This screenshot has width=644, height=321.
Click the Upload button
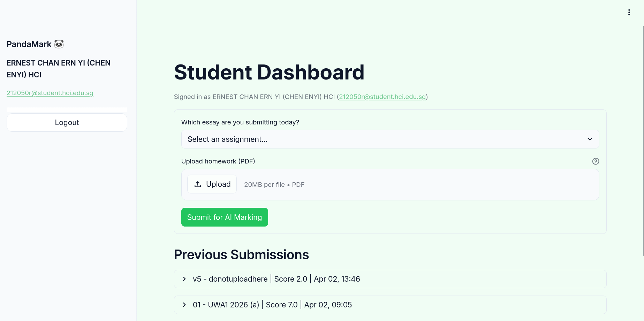pyautogui.click(x=212, y=184)
